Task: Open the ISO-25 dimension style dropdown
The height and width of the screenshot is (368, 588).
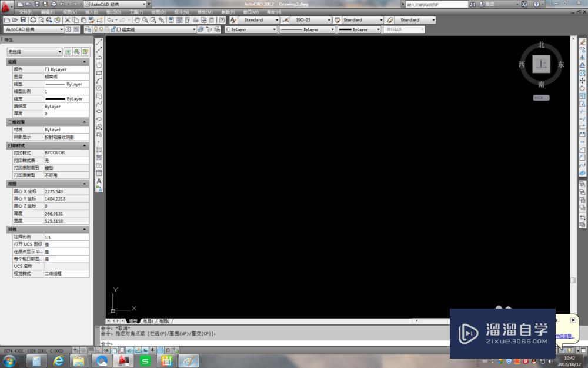Action: 311,20
